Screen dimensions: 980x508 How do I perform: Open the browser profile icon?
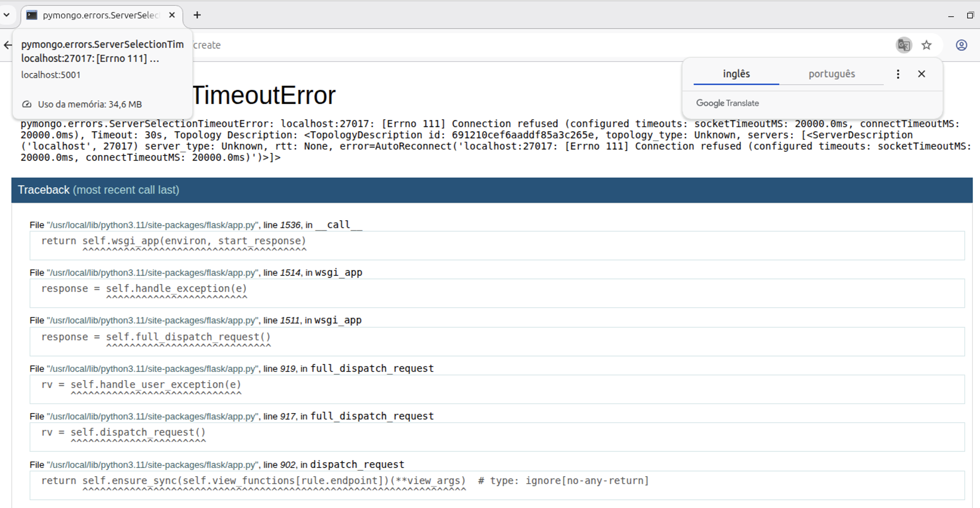[x=961, y=45]
